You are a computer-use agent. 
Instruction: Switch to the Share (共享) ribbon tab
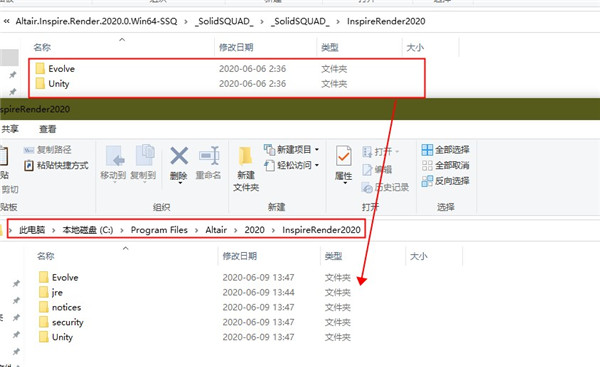pyautogui.click(x=10, y=129)
